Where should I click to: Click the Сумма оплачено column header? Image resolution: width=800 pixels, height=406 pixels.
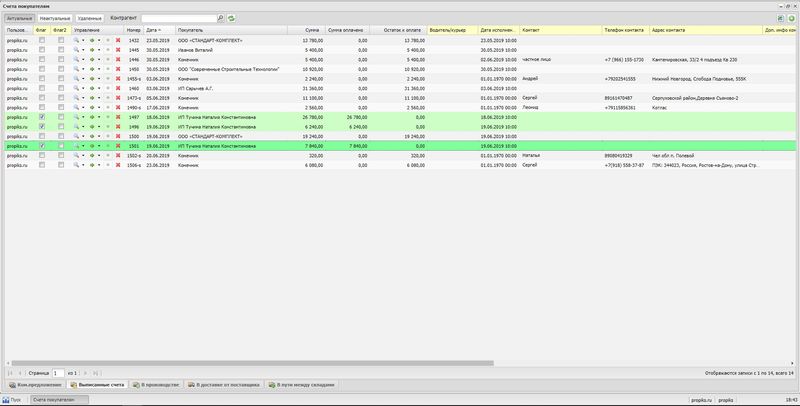347,31
